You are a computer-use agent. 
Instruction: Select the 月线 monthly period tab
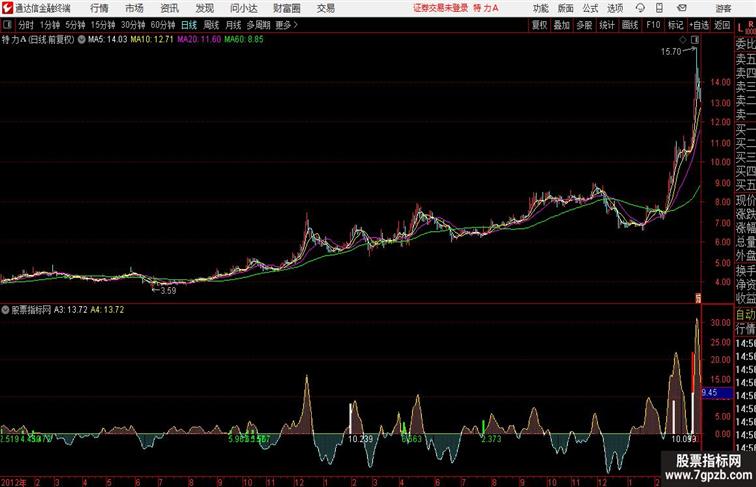point(233,25)
